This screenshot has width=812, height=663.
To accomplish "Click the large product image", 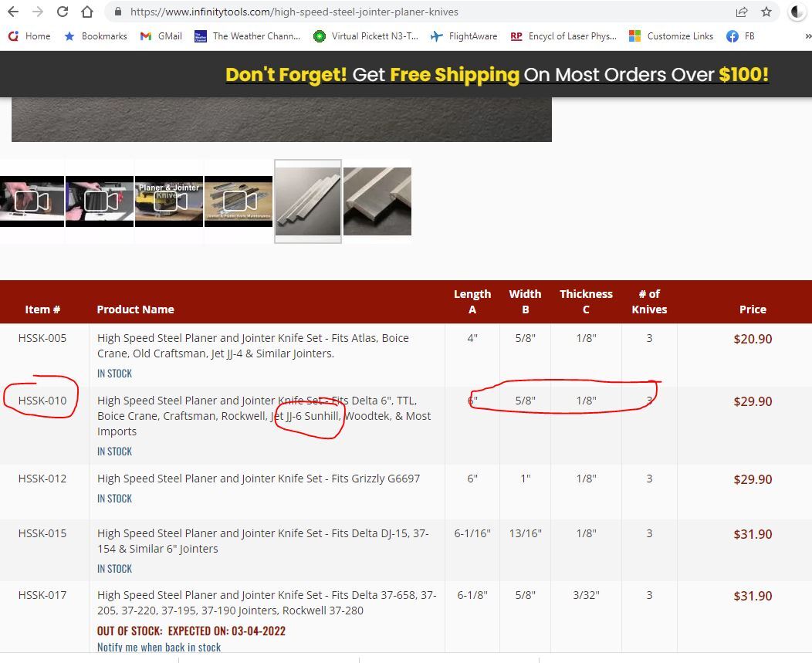I will (281, 119).
